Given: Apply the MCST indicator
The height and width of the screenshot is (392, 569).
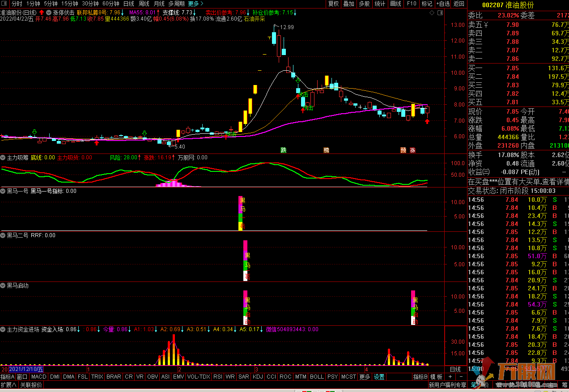Looking at the screenshot, I should tap(349, 377).
